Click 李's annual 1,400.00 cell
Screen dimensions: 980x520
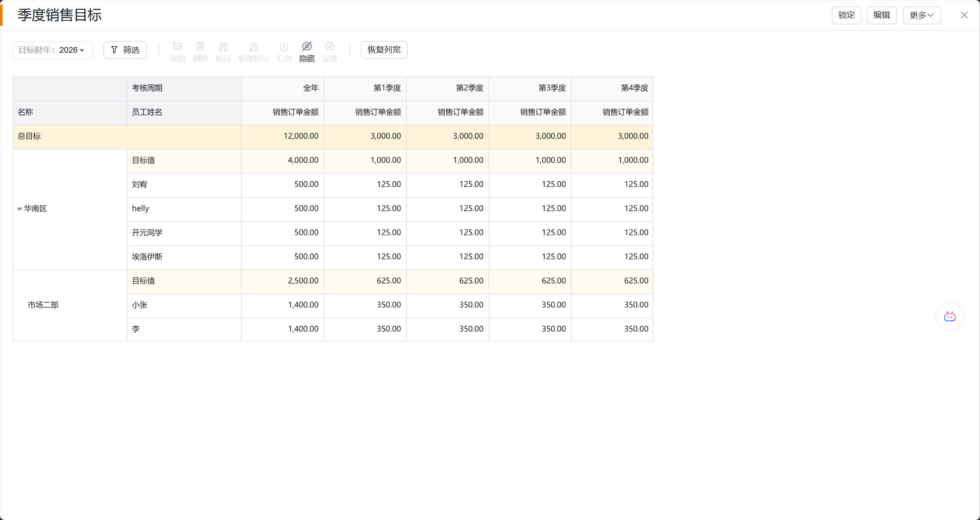point(283,329)
